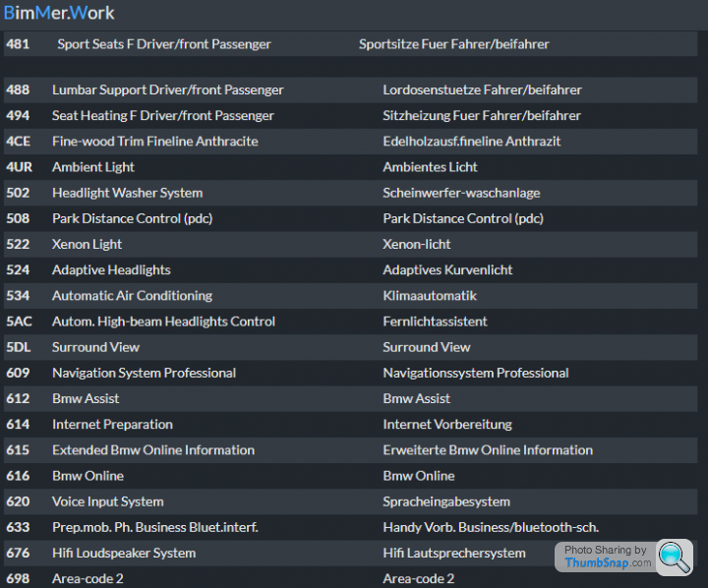The image size is (708, 588).
Task: Select English 'Park Distance Control (pdc)' next to 508
Action: pos(133,218)
